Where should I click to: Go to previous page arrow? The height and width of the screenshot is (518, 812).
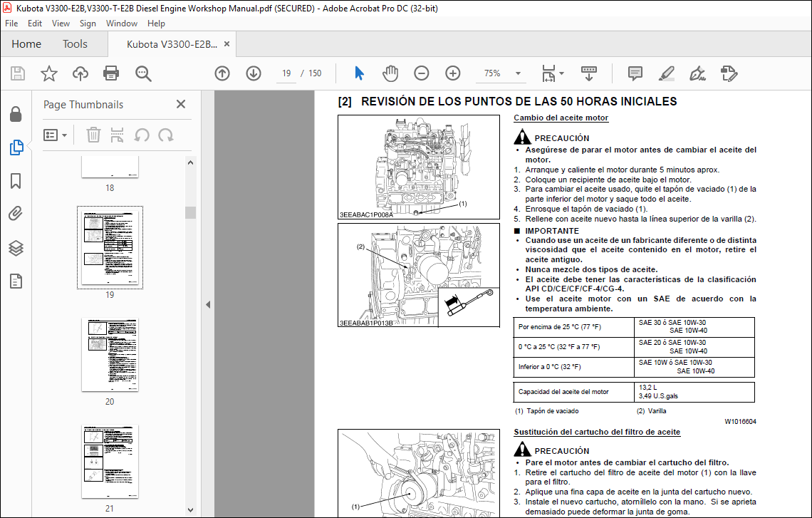(x=222, y=73)
